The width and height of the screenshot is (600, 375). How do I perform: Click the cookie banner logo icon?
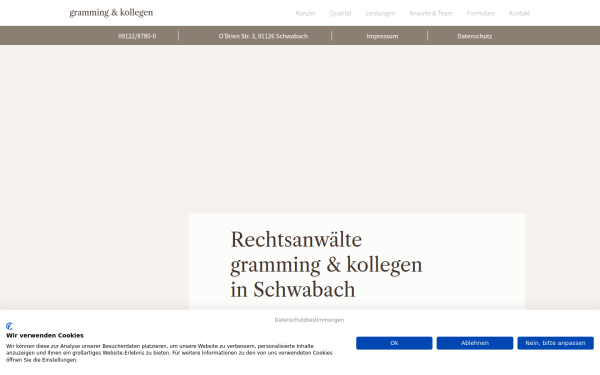coord(9,326)
